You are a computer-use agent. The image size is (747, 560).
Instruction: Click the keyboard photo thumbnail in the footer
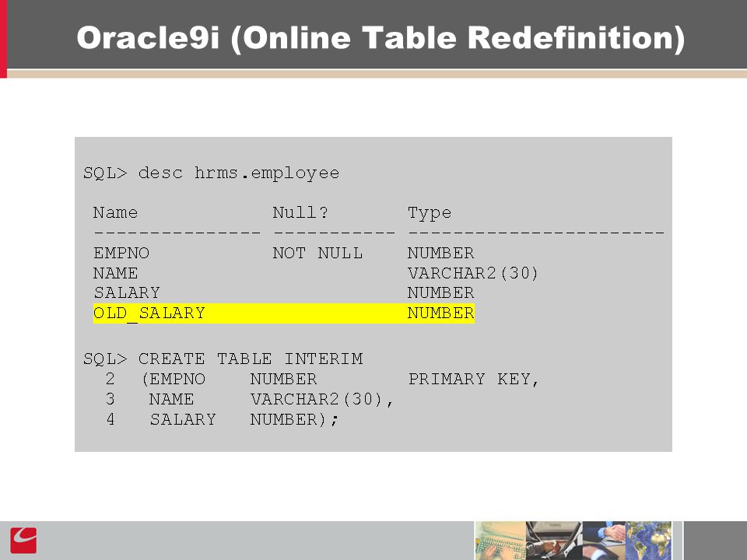(500, 541)
